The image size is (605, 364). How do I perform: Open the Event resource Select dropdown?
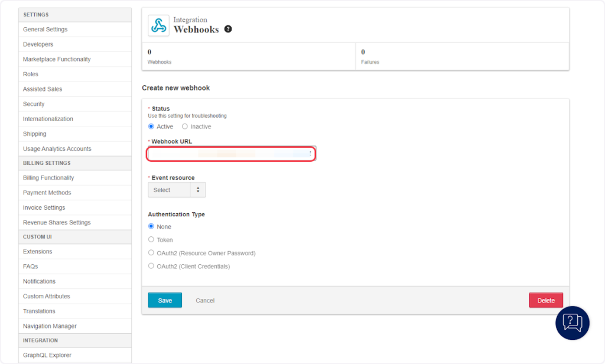(x=177, y=190)
